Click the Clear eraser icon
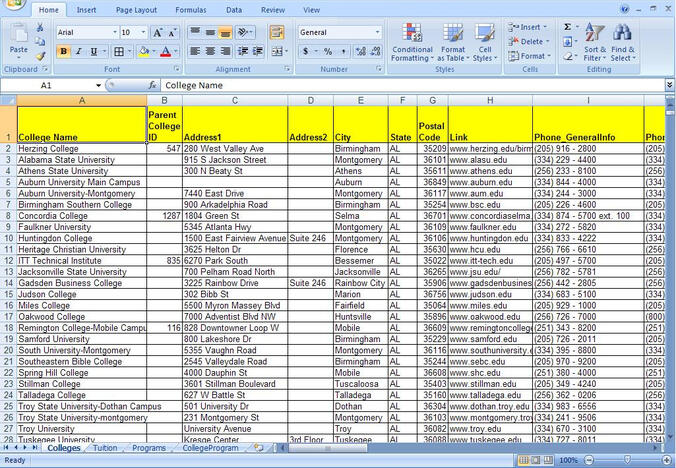Image resolution: width=676 pixels, height=468 pixels. [x=568, y=56]
